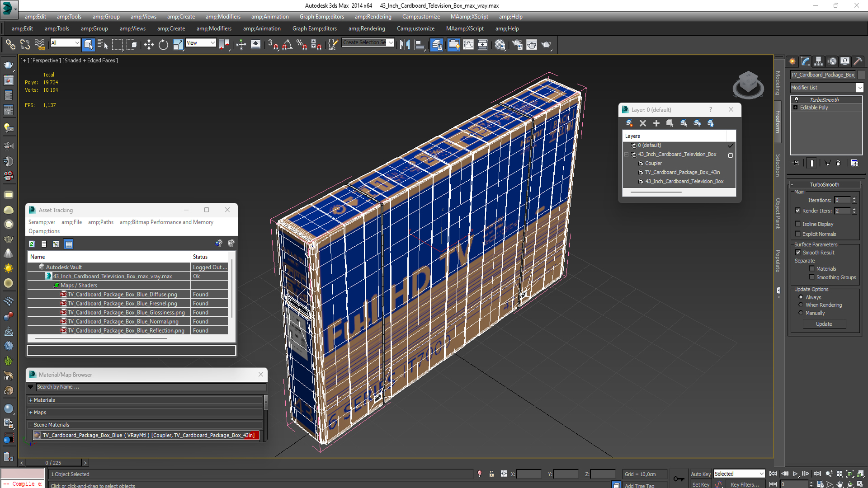Collapse the TurboSmooth rollout

pos(825,184)
